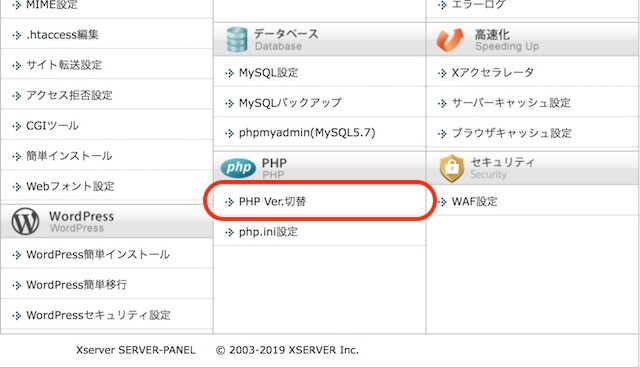Screen dimensions: 640x368
Task: Click the セキュリティ section heading
Action: (x=502, y=162)
